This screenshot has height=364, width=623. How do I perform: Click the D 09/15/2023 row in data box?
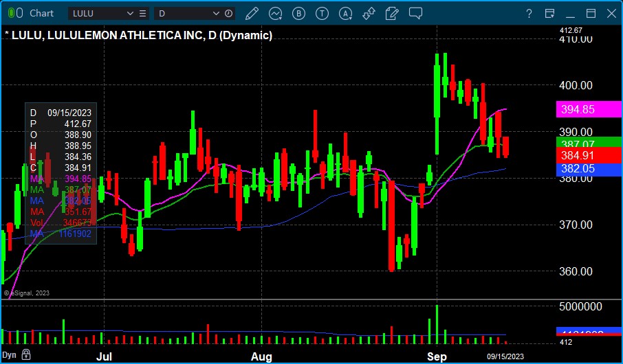point(61,113)
